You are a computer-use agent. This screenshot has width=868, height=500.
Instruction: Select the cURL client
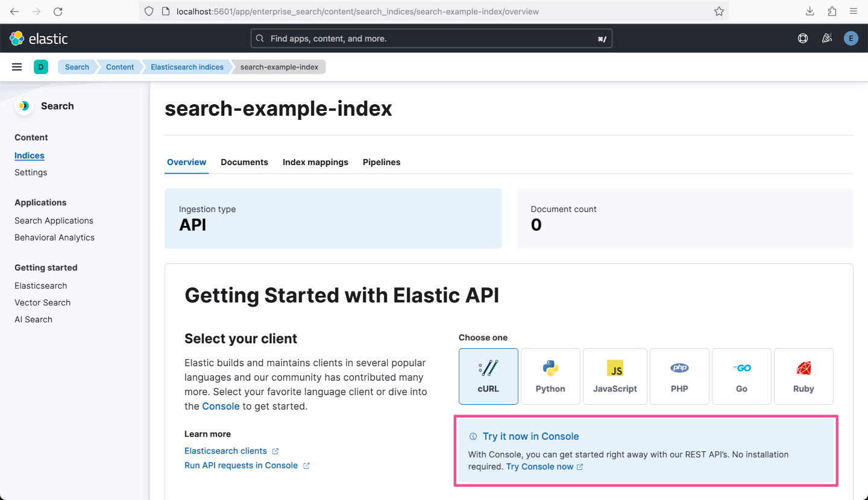[x=488, y=377]
